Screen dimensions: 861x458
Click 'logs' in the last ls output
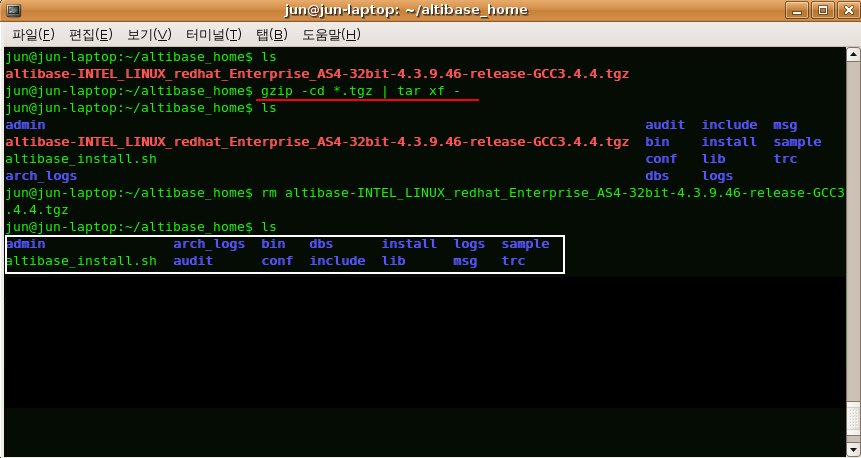click(x=469, y=244)
